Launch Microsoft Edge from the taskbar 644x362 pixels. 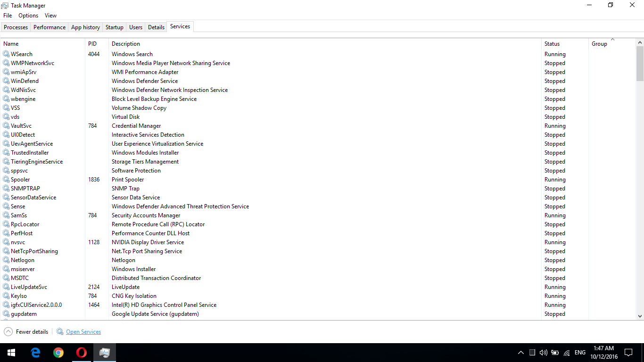click(x=35, y=353)
